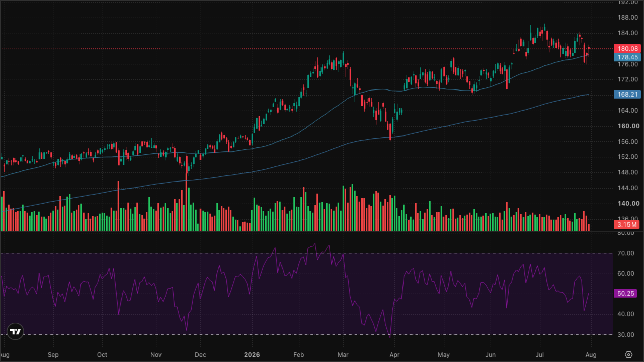Click the 144.00 price scale label
The width and height of the screenshot is (644, 362).
[628, 188]
